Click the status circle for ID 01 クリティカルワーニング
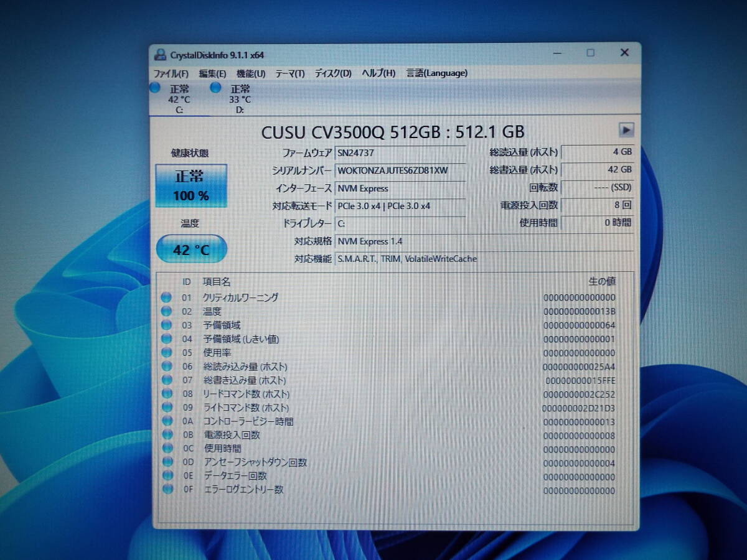This screenshot has width=747, height=560. pos(167,297)
